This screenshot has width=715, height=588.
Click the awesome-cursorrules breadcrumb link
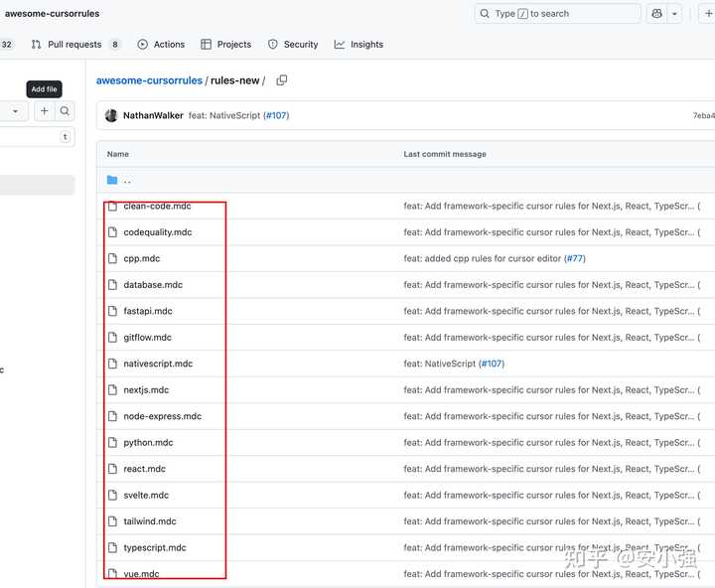coord(149,80)
